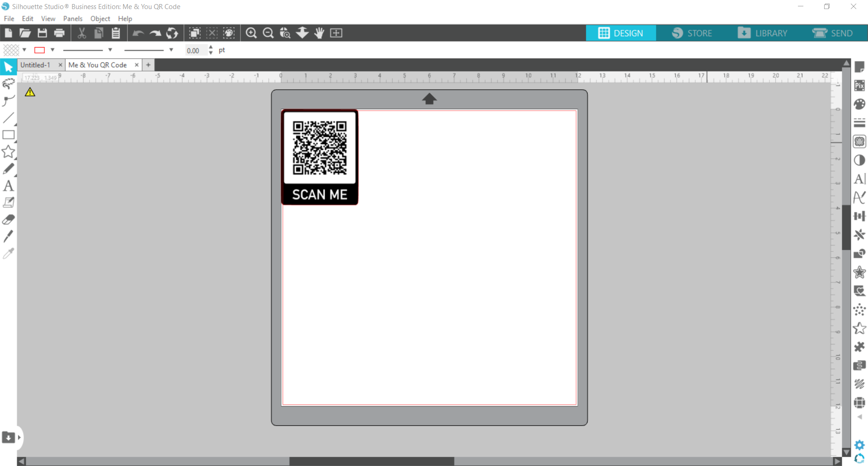Select the Draw Rectangle tool
Image resolution: width=868 pixels, height=466 pixels.
coord(8,135)
